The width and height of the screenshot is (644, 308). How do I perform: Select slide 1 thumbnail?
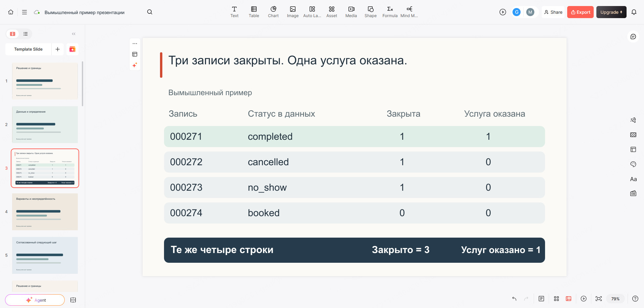click(x=45, y=81)
